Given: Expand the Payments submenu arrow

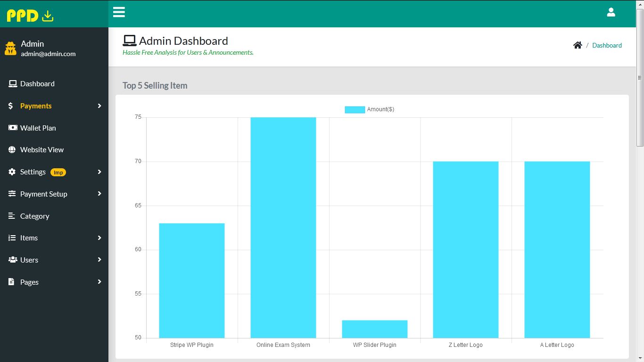Looking at the screenshot, I should tap(99, 106).
